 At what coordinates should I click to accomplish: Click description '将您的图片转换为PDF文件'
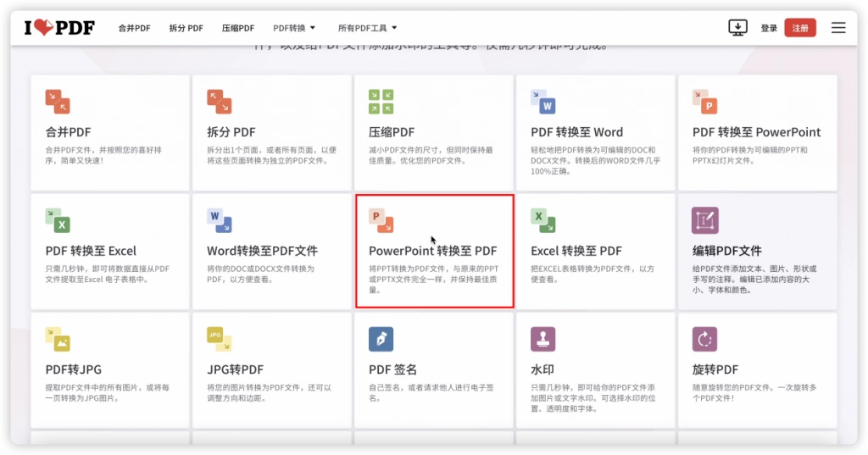[269, 392]
